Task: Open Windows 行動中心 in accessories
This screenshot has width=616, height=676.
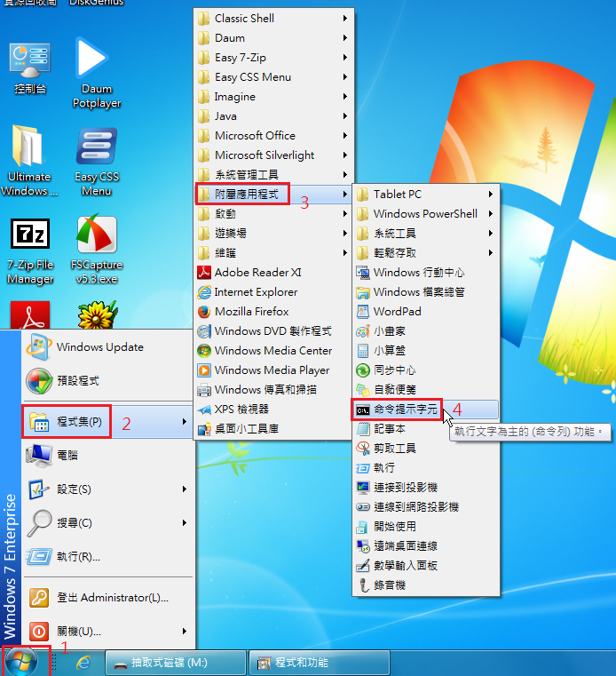Action: 426,273
